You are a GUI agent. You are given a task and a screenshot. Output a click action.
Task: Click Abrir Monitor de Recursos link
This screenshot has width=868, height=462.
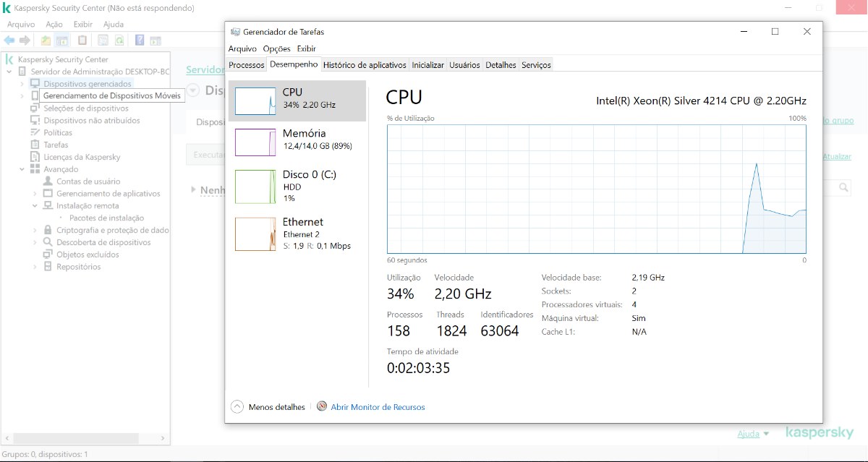(378, 407)
